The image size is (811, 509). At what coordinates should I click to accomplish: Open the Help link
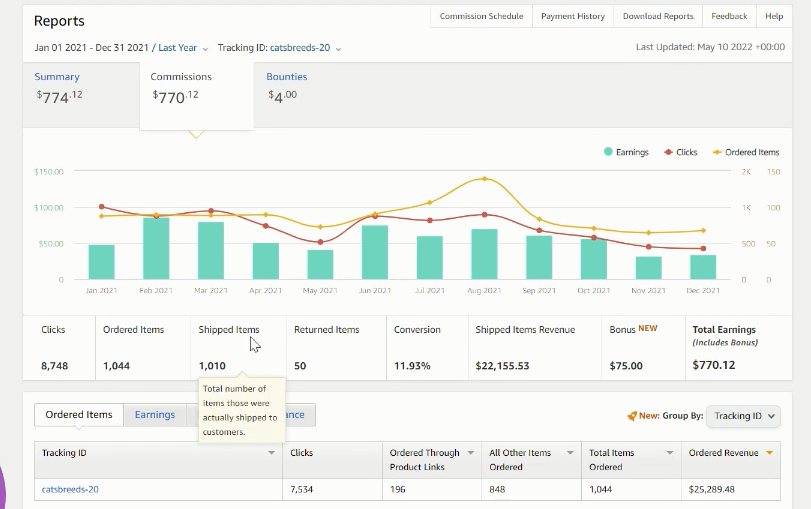click(774, 16)
